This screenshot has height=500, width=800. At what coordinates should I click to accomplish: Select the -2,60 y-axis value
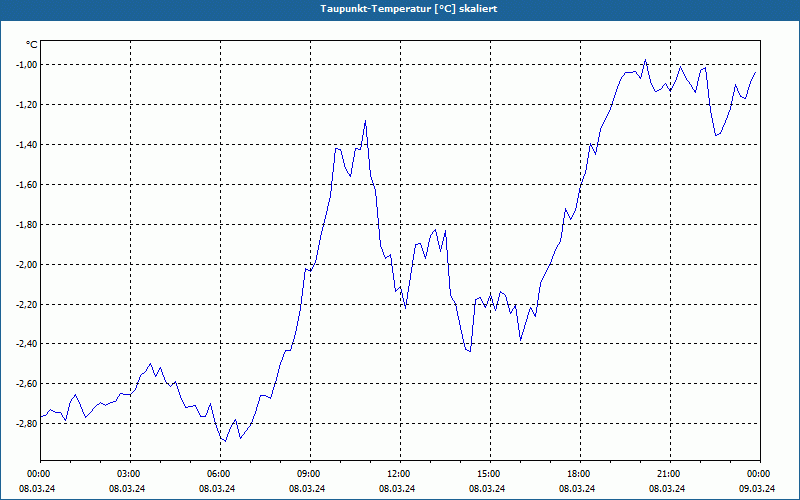27,384
